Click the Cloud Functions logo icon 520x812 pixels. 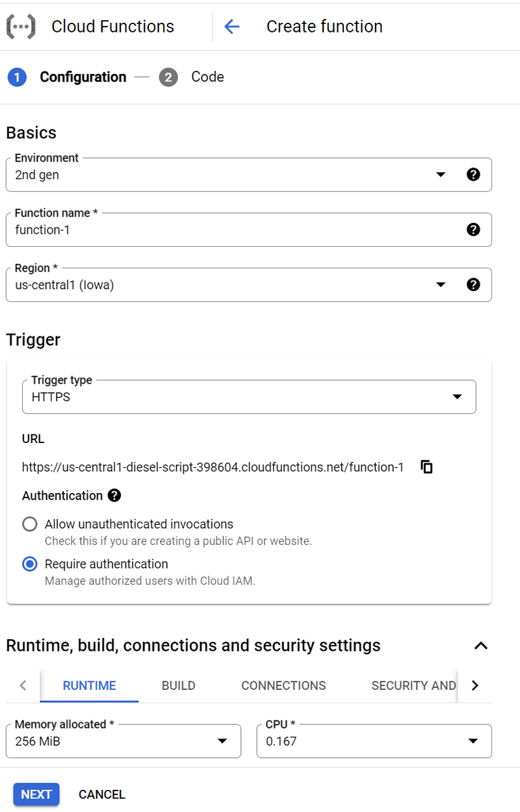click(21, 27)
